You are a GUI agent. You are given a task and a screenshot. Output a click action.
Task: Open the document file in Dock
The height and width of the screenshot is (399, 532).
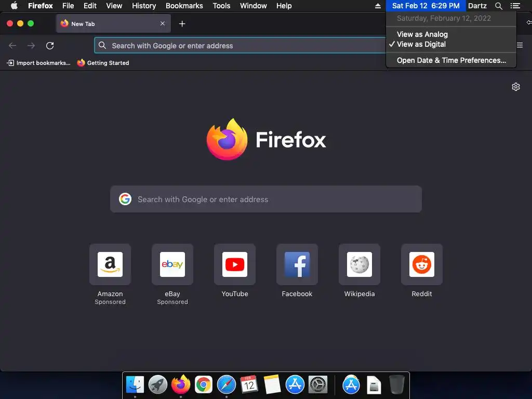pyautogui.click(x=374, y=385)
